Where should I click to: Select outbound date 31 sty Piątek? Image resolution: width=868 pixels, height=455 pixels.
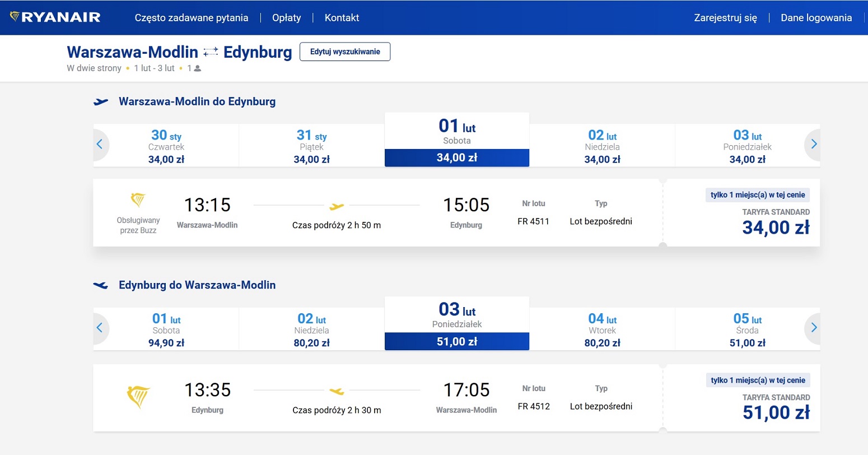click(x=311, y=146)
